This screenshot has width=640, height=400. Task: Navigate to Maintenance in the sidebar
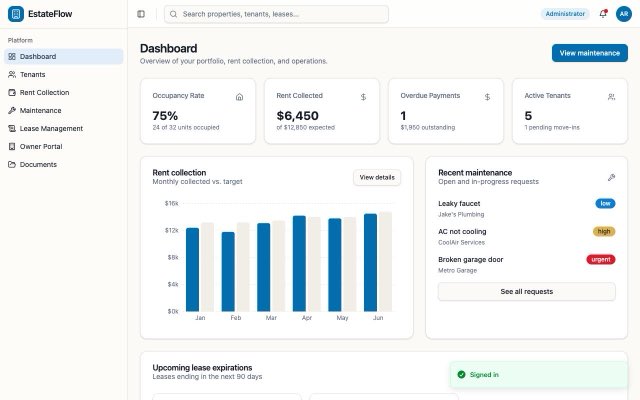click(x=64, y=110)
